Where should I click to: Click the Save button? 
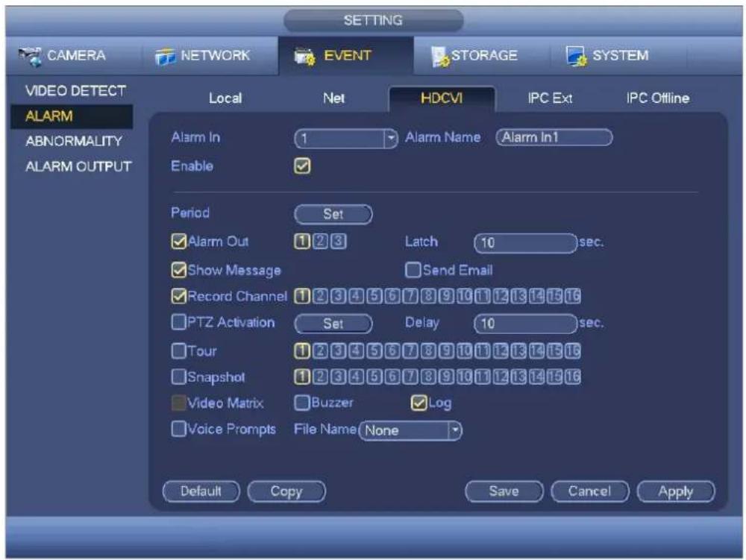tap(504, 491)
